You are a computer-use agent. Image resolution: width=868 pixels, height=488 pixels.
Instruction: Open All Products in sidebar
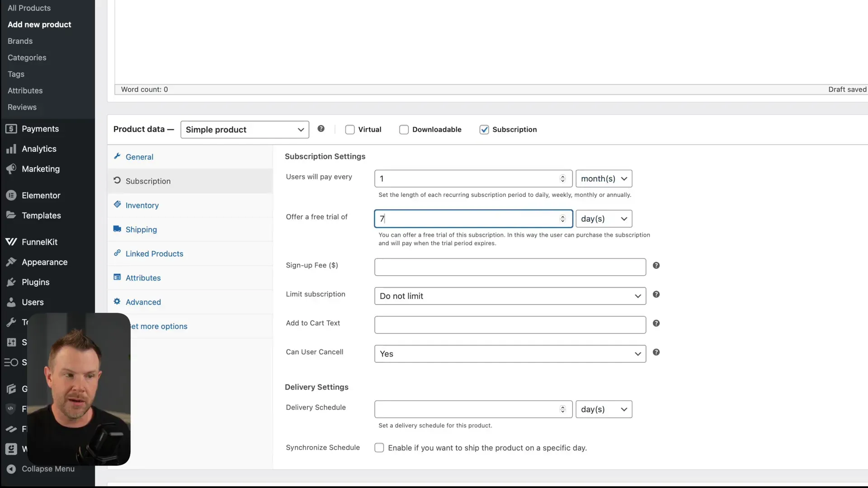[x=29, y=8]
